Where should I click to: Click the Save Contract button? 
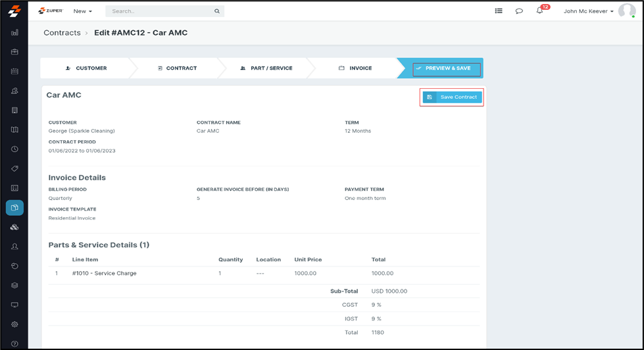coord(452,97)
